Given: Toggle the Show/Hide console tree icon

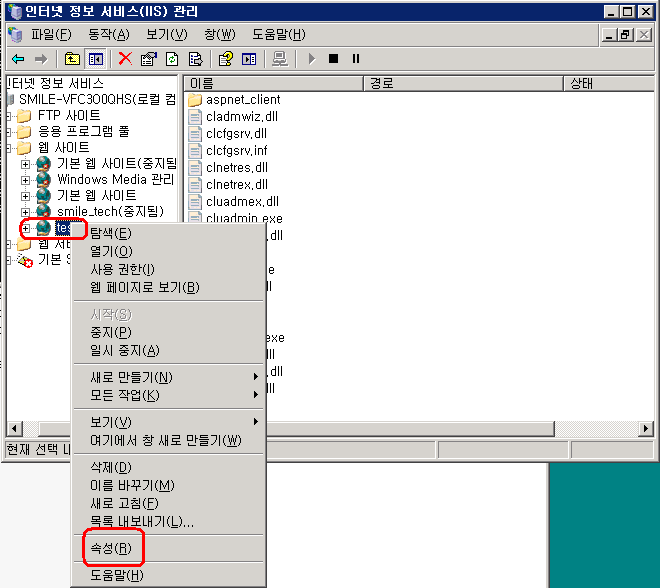Looking at the screenshot, I should click(96, 59).
